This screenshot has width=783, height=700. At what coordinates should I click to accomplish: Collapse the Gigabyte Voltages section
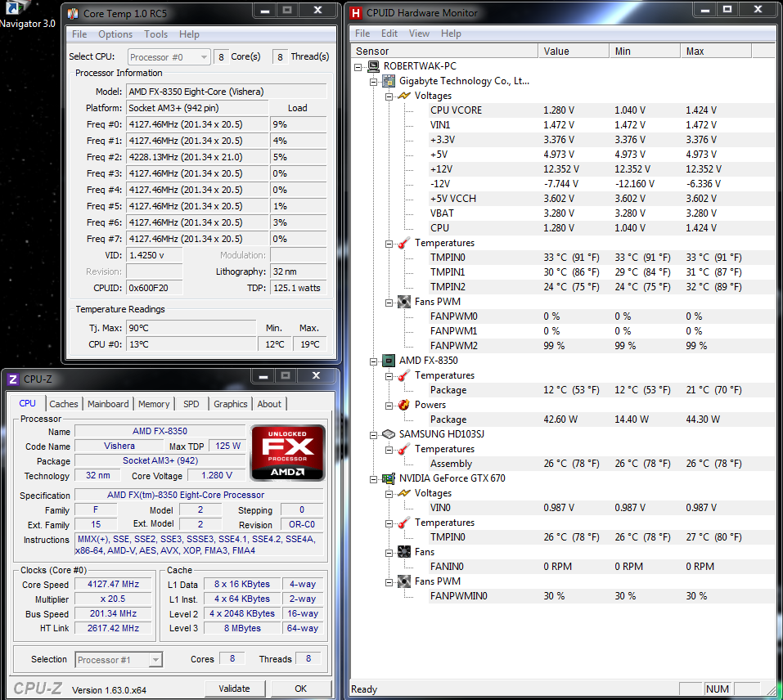[389, 96]
